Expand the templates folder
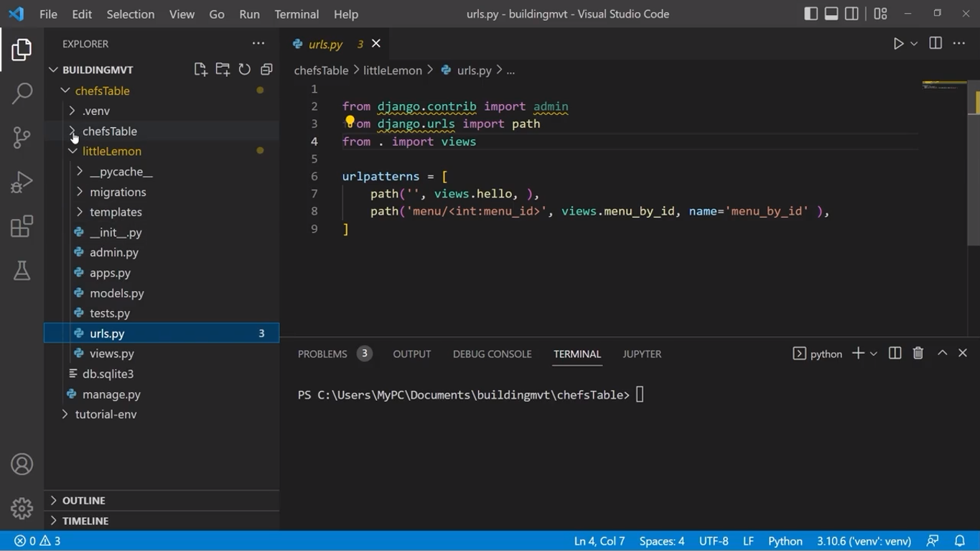Screen dimensions: 980x551 [116, 212]
